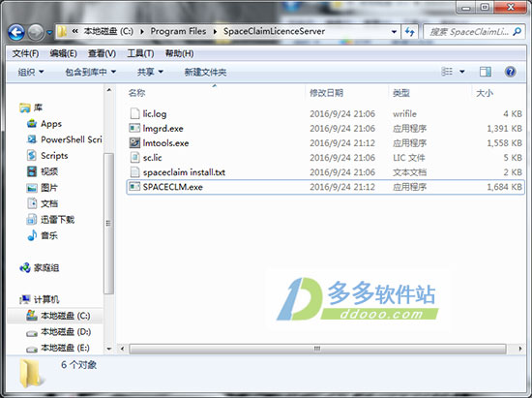This screenshot has width=532, height=398.
Task: Open help with the question mark icon
Action: pos(511,72)
